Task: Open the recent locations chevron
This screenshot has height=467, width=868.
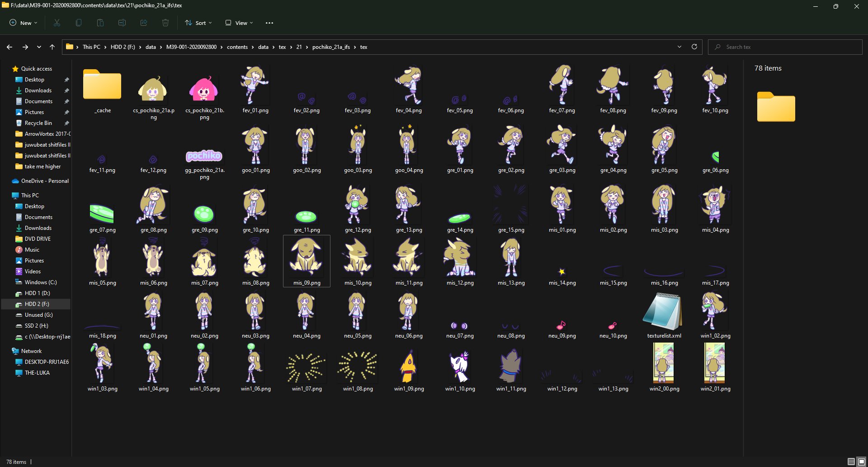Action: pyautogui.click(x=39, y=47)
